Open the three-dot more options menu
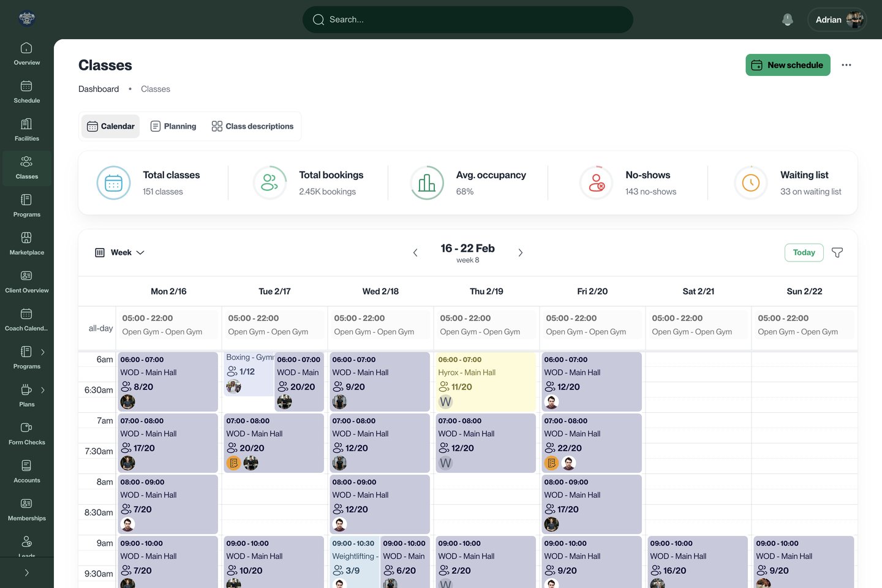Image resolution: width=882 pixels, height=588 pixels. (x=846, y=65)
